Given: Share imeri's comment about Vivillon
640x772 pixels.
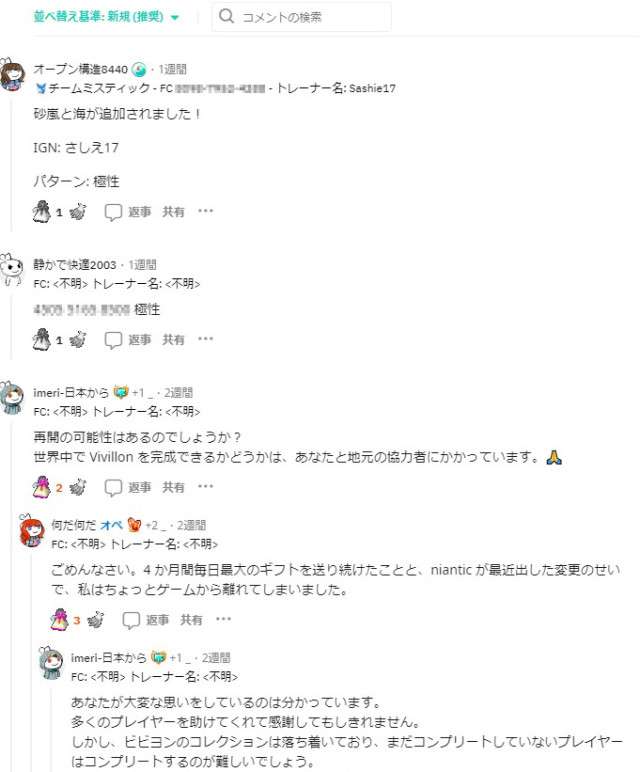Looking at the screenshot, I should tap(173, 487).
